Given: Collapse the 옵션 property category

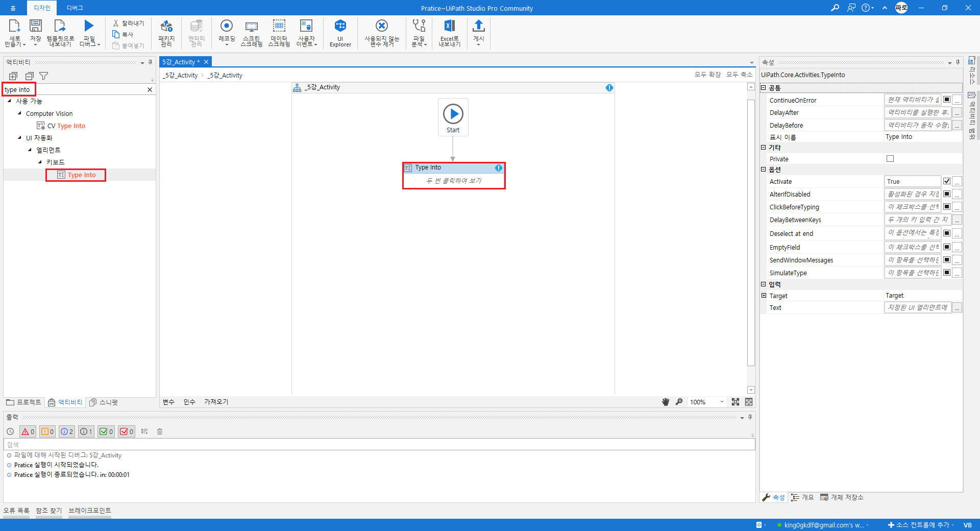Looking at the screenshot, I should [764, 170].
